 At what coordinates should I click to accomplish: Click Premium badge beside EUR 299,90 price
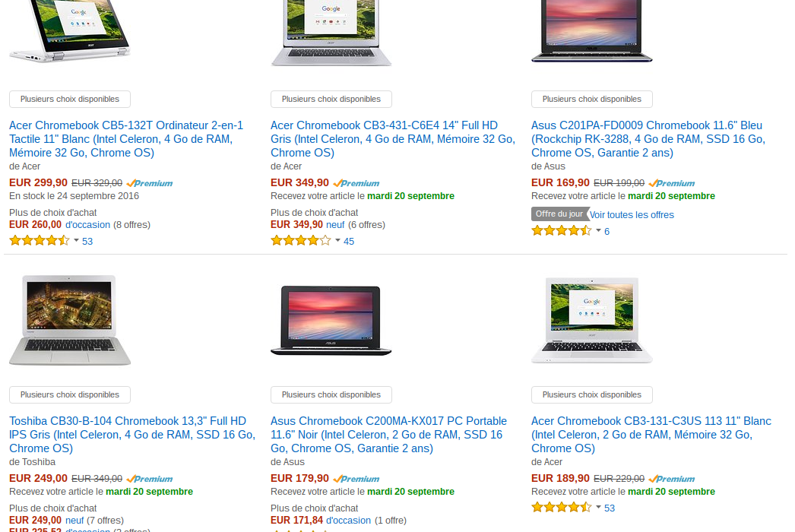150,183
